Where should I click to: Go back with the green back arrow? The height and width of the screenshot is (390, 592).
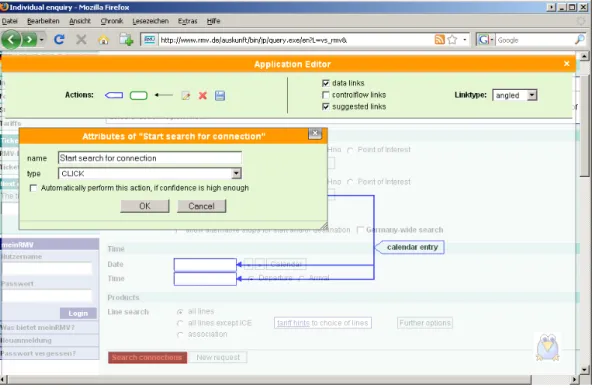pos(11,39)
